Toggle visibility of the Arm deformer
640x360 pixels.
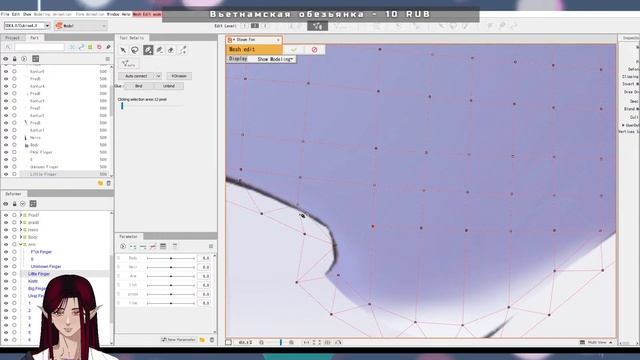[6, 244]
